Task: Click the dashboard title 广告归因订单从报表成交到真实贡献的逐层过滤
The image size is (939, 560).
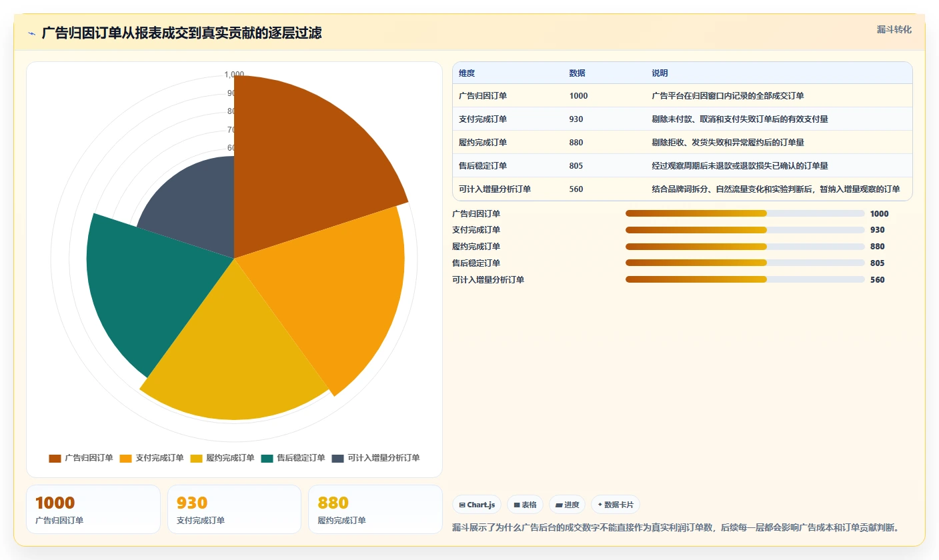Action: [181, 33]
